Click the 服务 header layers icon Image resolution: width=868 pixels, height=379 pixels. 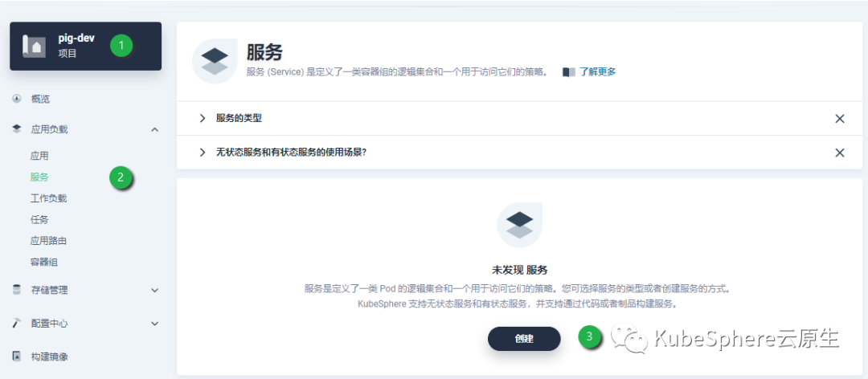point(215,61)
